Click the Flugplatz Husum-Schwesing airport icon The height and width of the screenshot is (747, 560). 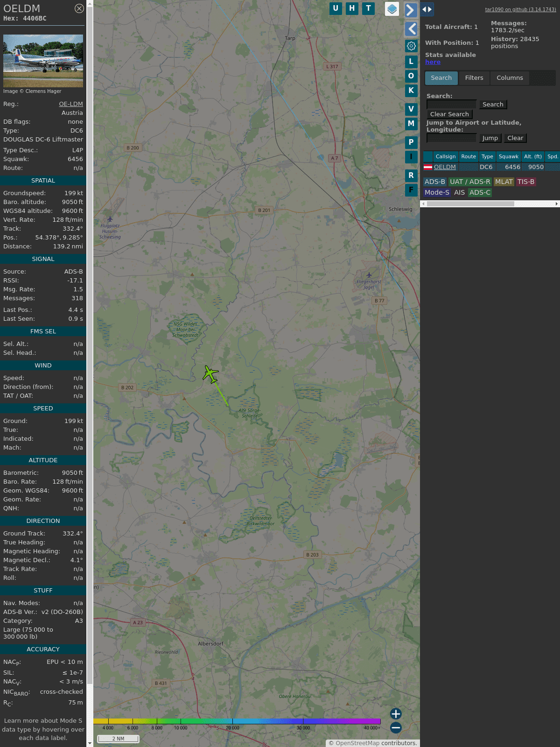pos(110,219)
